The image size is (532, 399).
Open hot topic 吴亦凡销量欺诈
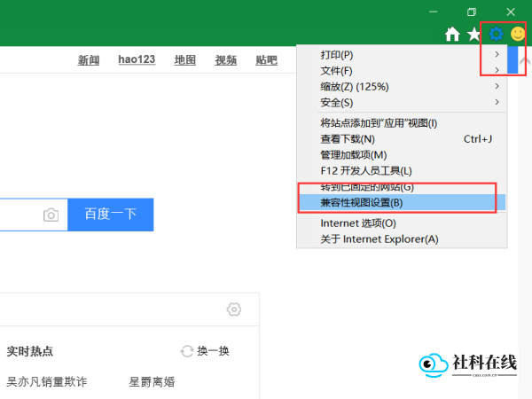pos(47,381)
